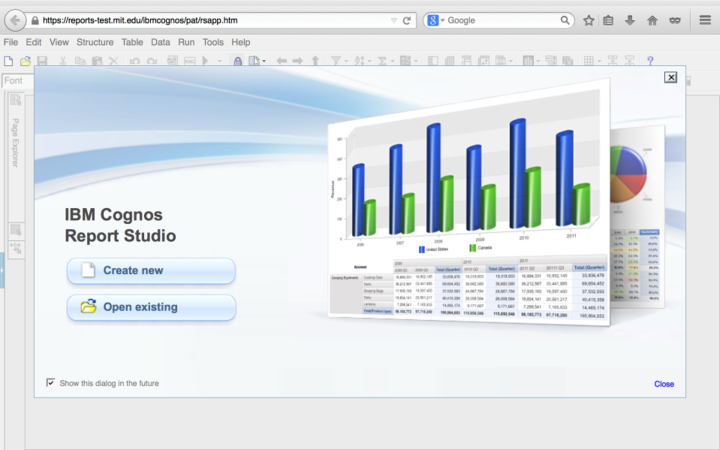This screenshot has height=450, width=720.
Task: Uncheck Show this dialog in the future
Action: click(51, 383)
